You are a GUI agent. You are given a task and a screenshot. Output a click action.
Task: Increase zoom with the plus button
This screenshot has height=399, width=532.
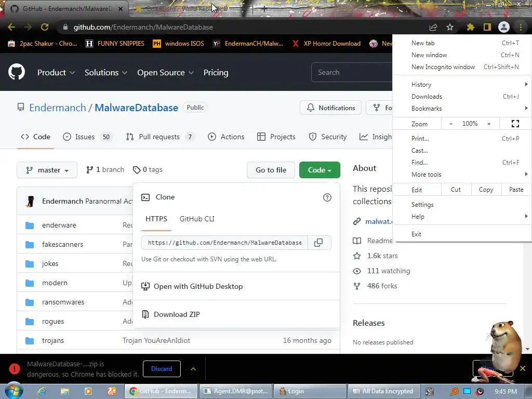pos(489,124)
